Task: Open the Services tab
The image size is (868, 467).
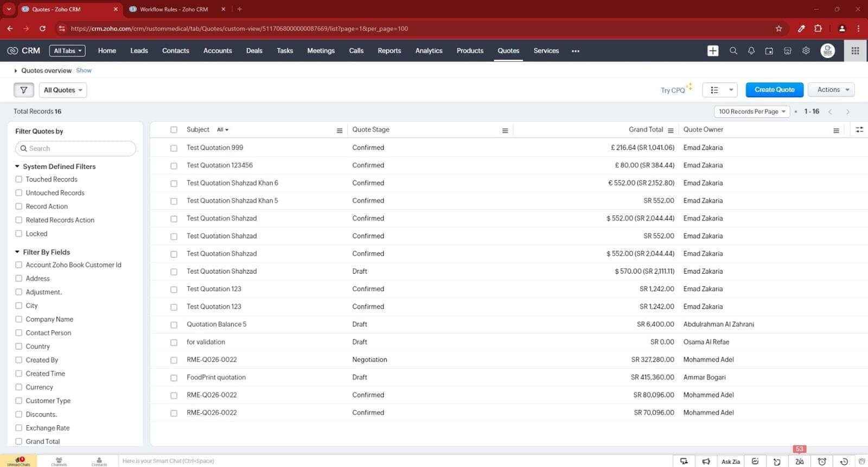Action: (x=546, y=51)
